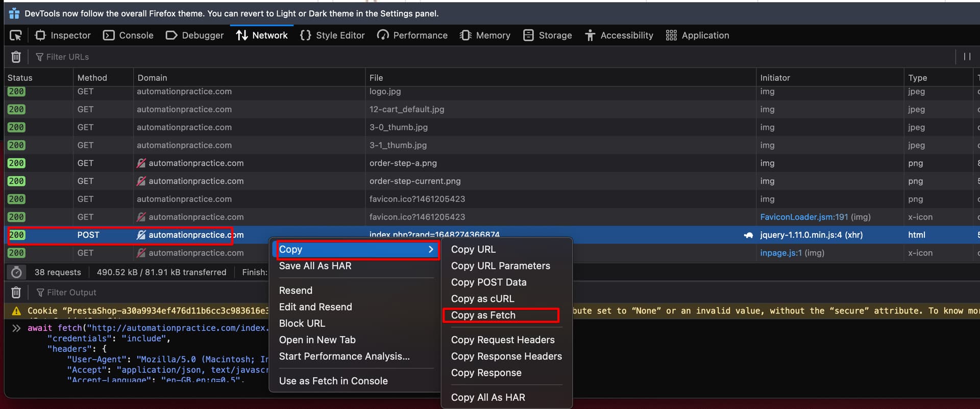
Task: Sort requests by the Method column header
Action: (103, 78)
